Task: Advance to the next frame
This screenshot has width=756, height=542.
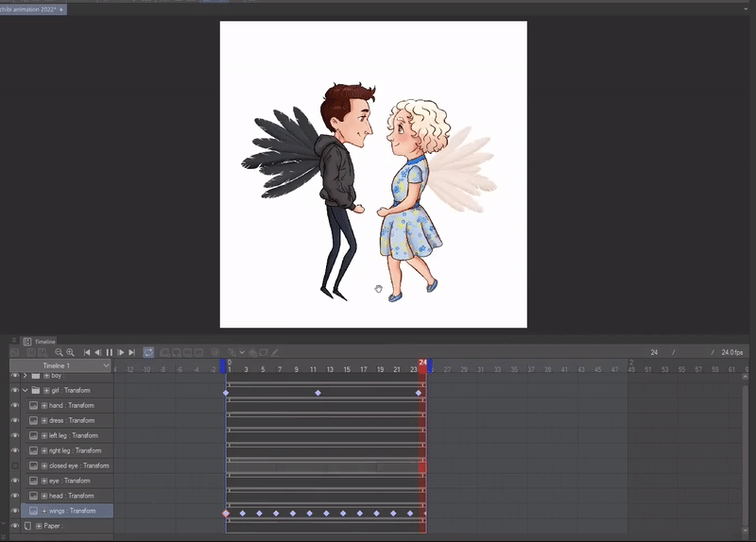Action: [121, 352]
